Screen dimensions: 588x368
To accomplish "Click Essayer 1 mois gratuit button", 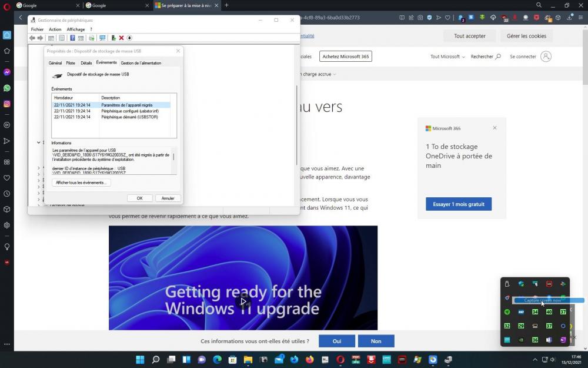I will point(459,204).
